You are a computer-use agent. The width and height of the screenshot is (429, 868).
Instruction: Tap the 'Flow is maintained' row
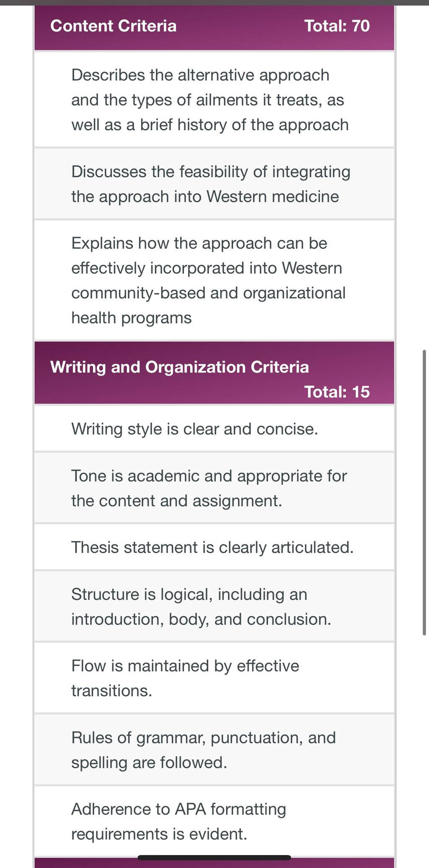pyautogui.click(x=214, y=678)
